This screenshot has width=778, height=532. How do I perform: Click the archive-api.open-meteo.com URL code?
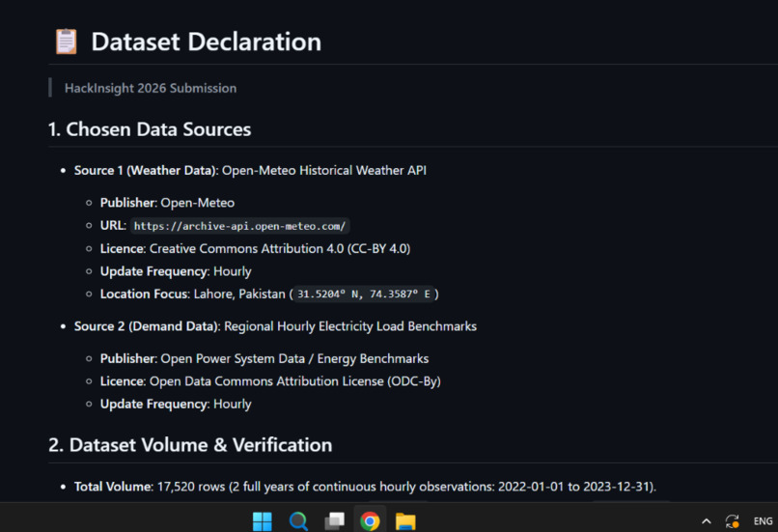click(x=239, y=226)
